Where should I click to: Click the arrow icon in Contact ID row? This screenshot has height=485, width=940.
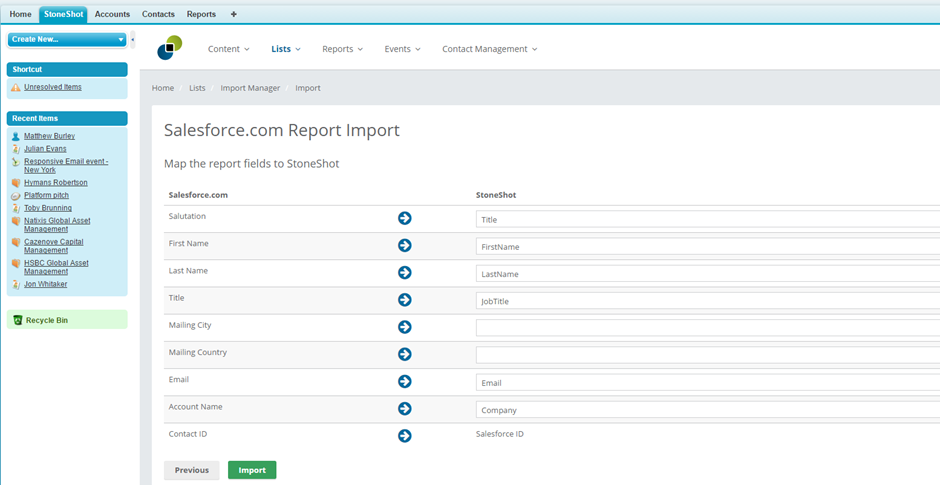tap(405, 436)
